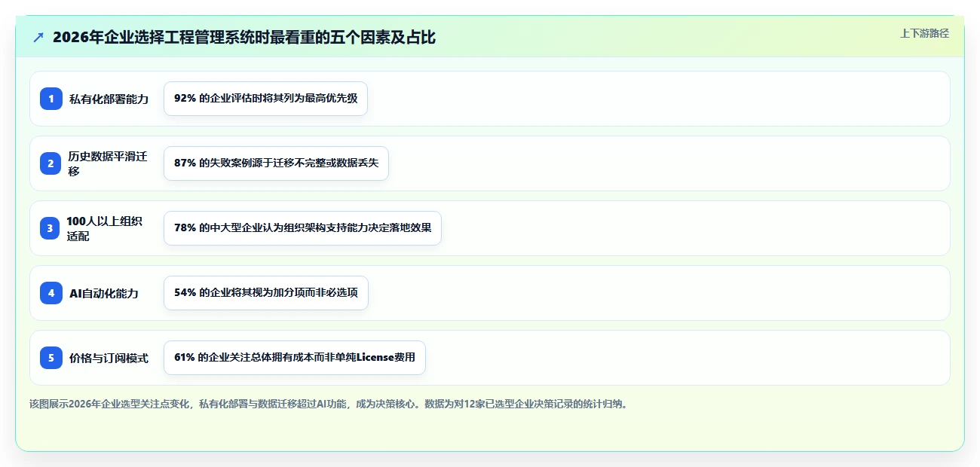
Task: Click the title 2026年企业选择工程管理系统时最看重的五个因素及占比
Action: [244, 37]
